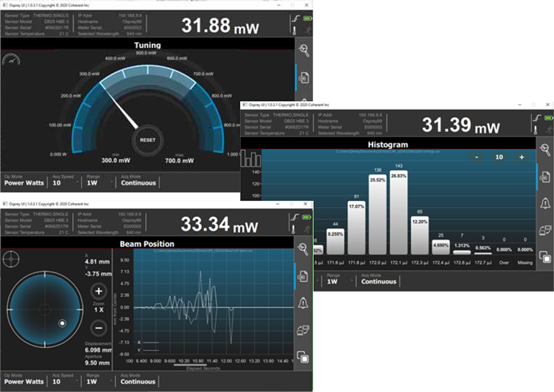Select the thermometer icon in the Tuning window
Image resolution: width=554 pixels, height=392 pixels.
[294, 29]
